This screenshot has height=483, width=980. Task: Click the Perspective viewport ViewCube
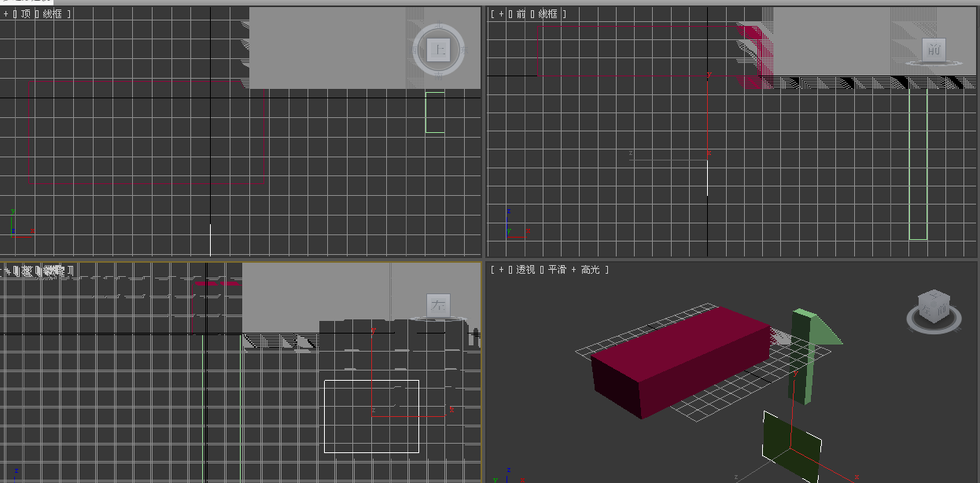point(934,305)
